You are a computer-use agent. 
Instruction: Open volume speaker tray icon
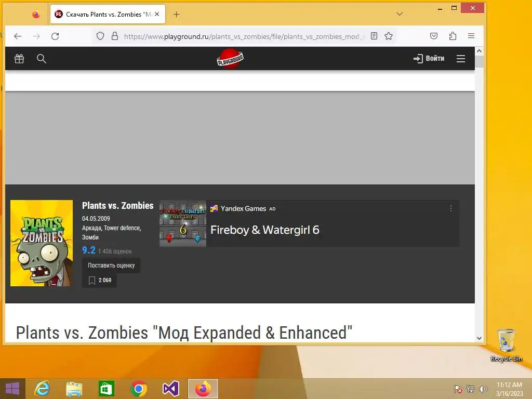click(483, 389)
